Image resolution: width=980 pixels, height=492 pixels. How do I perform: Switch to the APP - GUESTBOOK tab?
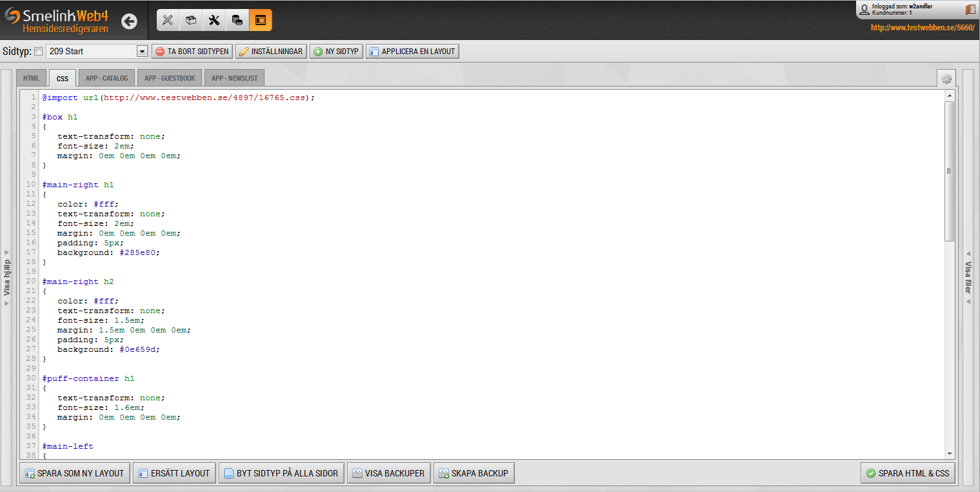point(170,78)
